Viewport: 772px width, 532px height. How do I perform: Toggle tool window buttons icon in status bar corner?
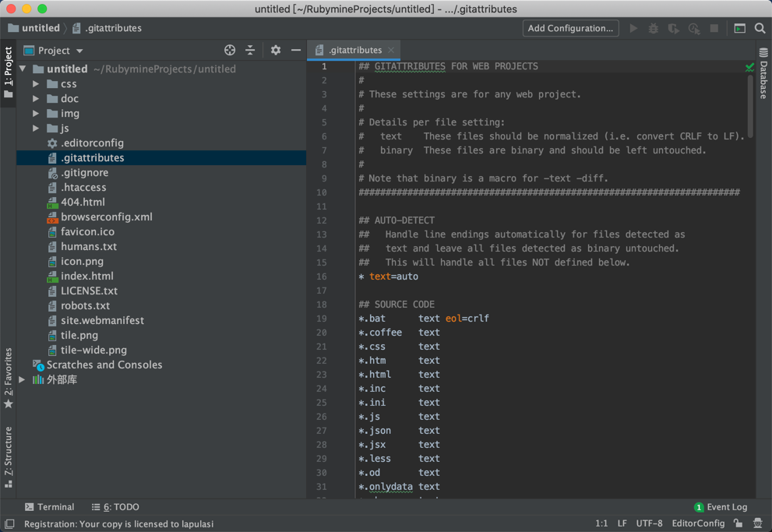pos(9,523)
